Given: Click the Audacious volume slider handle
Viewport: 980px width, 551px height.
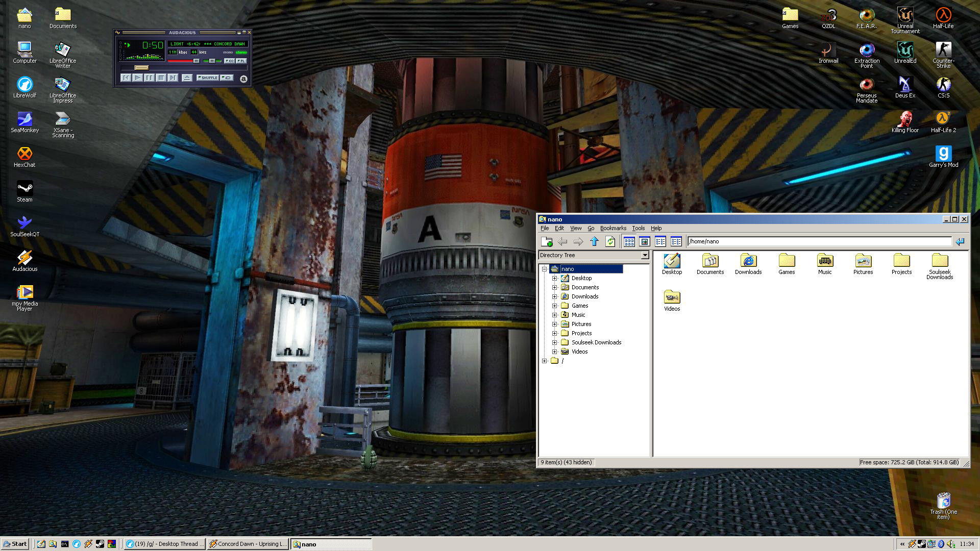Looking at the screenshot, I should 196,61.
